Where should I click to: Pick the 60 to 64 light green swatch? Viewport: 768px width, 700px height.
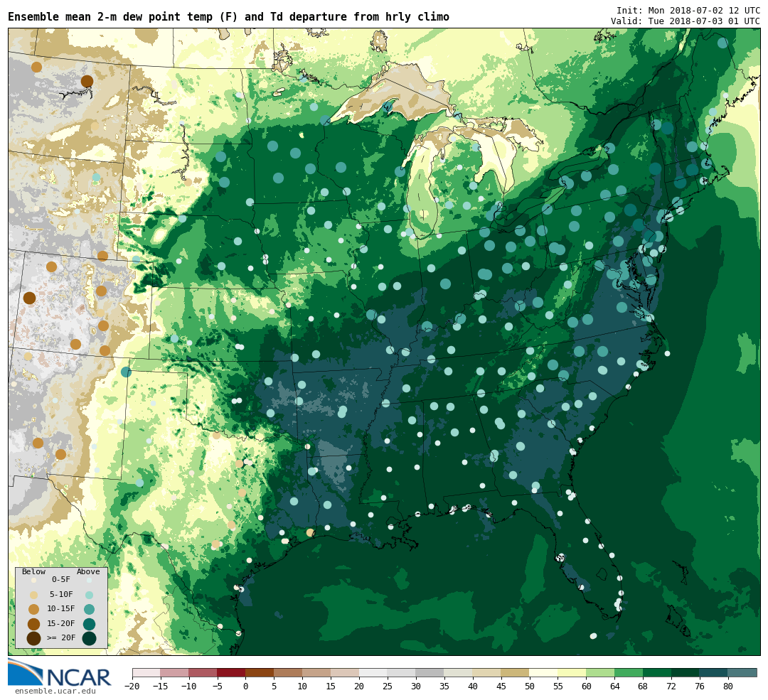click(x=601, y=672)
